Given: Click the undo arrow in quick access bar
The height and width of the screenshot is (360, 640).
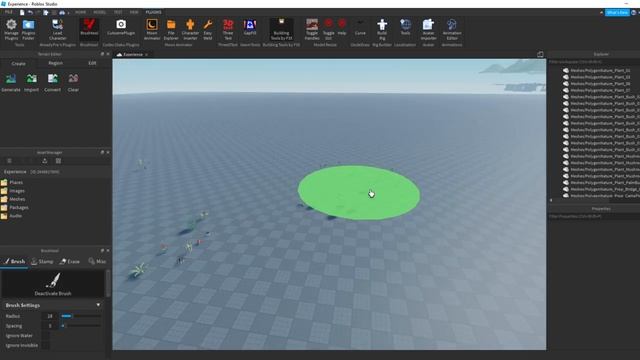Looking at the screenshot, I should coord(30,13).
